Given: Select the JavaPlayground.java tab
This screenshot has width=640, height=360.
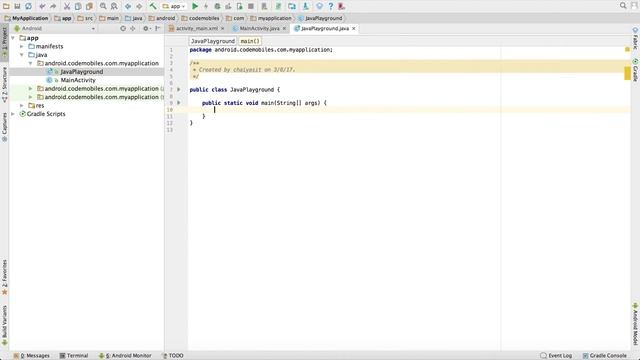Looking at the screenshot, I should (x=325, y=29).
